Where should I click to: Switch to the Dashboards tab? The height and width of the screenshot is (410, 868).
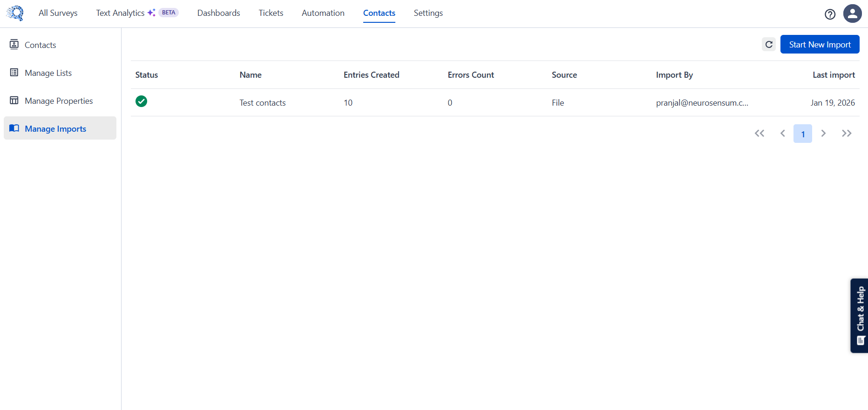coord(218,13)
